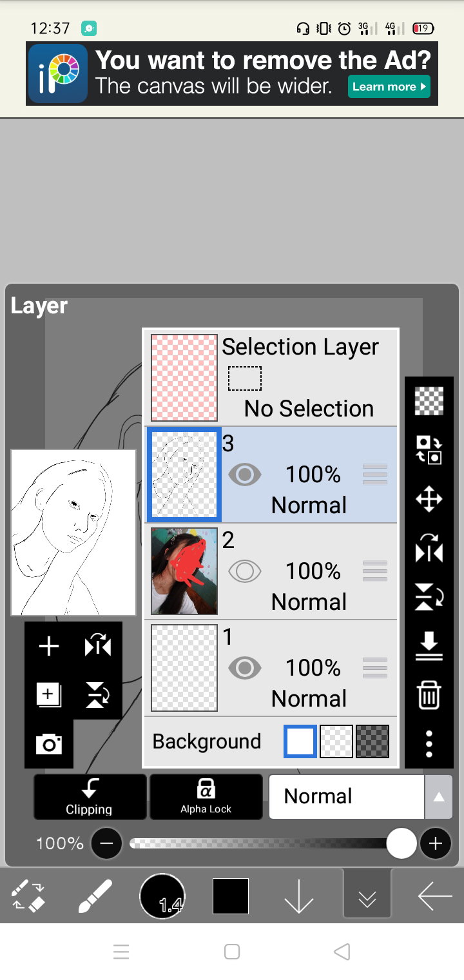Tap the brush/eraser switch icon
Viewport: 464px width, 980px height.
pyautogui.click(x=28, y=896)
